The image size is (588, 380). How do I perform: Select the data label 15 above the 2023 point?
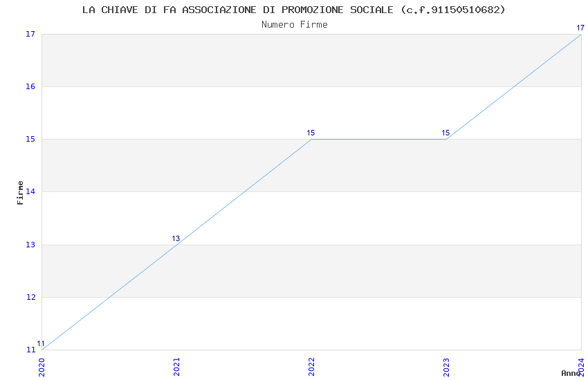pos(445,133)
